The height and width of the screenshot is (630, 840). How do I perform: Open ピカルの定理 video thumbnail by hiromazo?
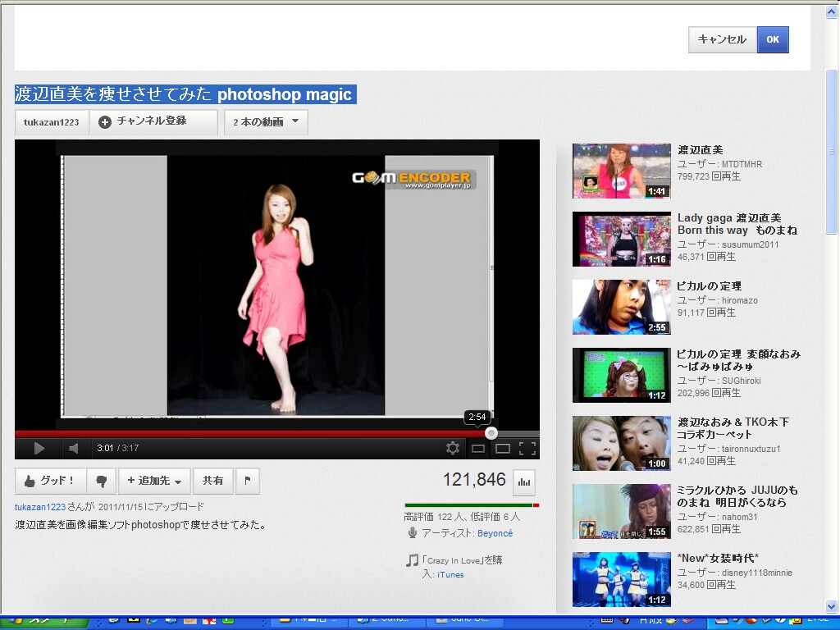[x=622, y=307]
